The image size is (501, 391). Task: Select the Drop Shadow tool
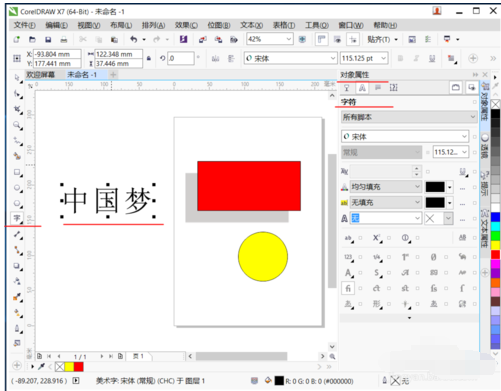[x=17, y=266]
